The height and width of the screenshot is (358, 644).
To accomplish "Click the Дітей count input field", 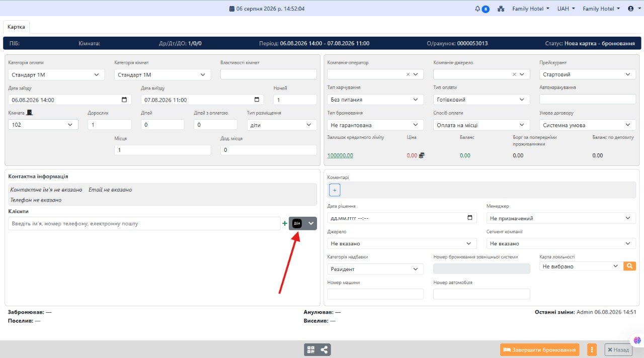I will tap(163, 124).
